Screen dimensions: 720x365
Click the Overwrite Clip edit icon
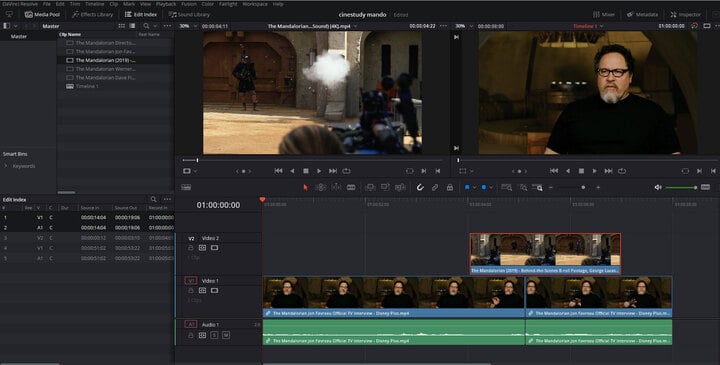click(x=385, y=187)
